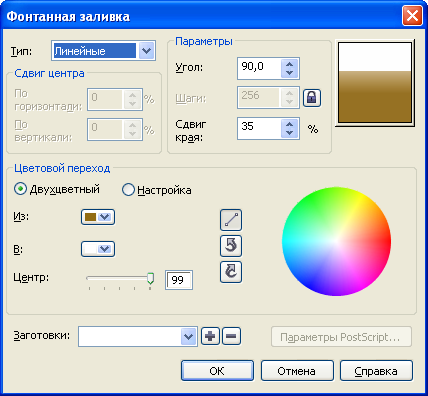Screen dimensions: 428x396
Task: Choose clockwise color path icon
Action: pos(231,272)
